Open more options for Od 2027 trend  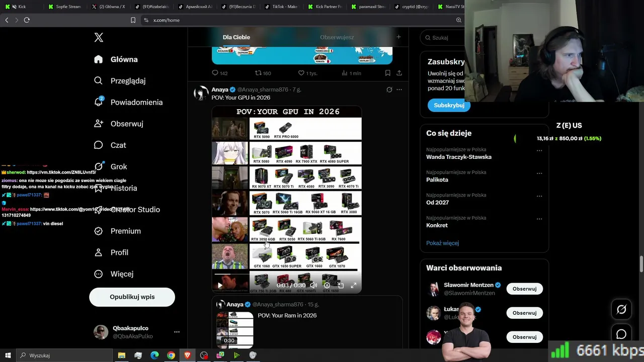click(x=539, y=196)
